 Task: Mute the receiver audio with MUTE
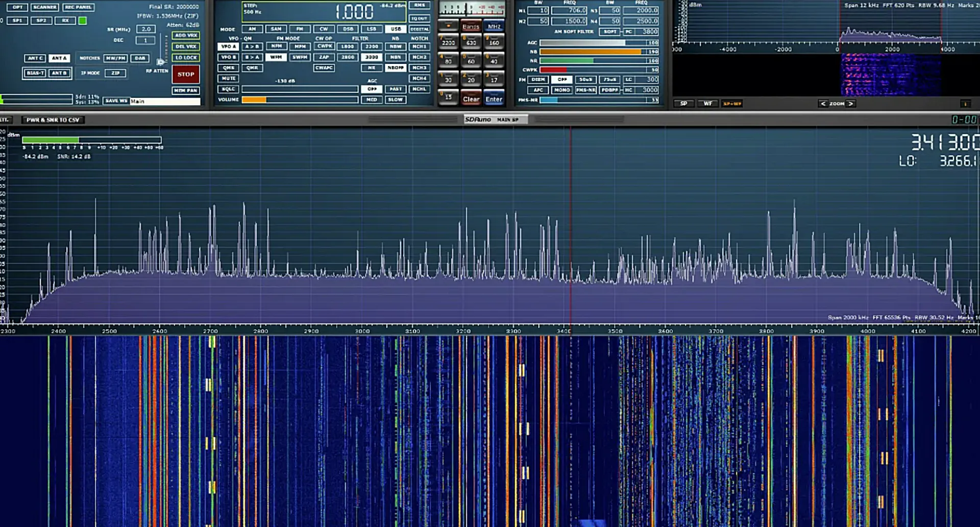click(228, 78)
